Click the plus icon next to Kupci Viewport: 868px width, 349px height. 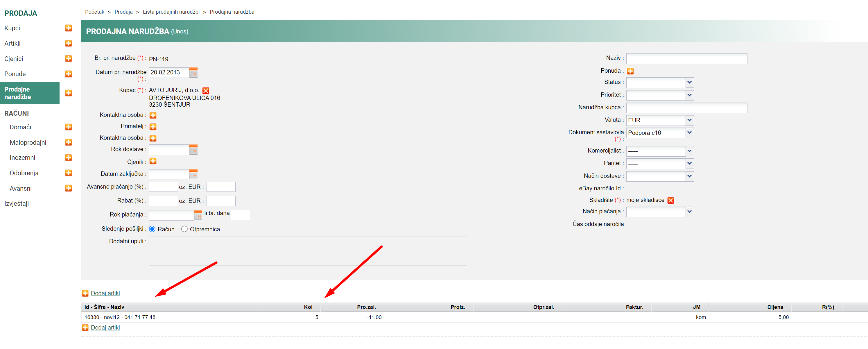click(x=68, y=28)
